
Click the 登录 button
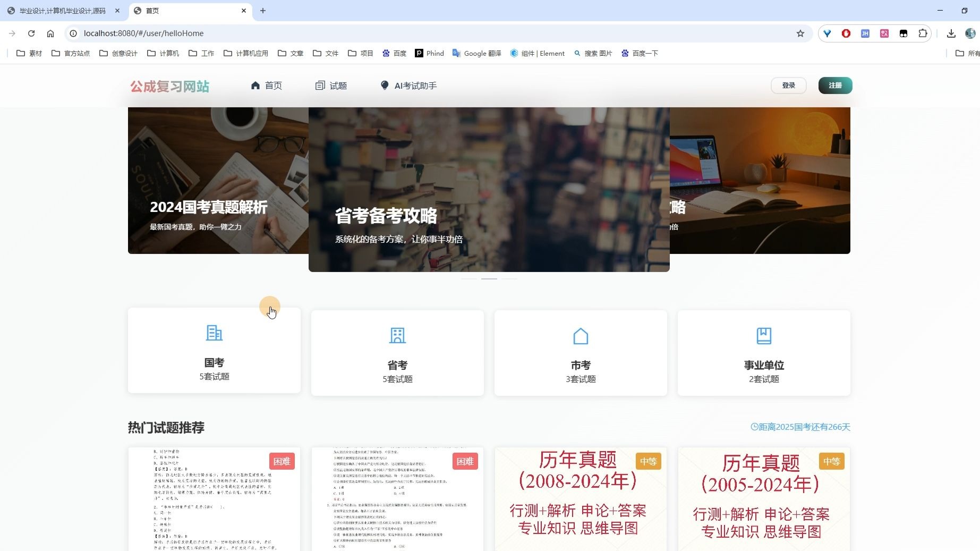tap(788, 86)
